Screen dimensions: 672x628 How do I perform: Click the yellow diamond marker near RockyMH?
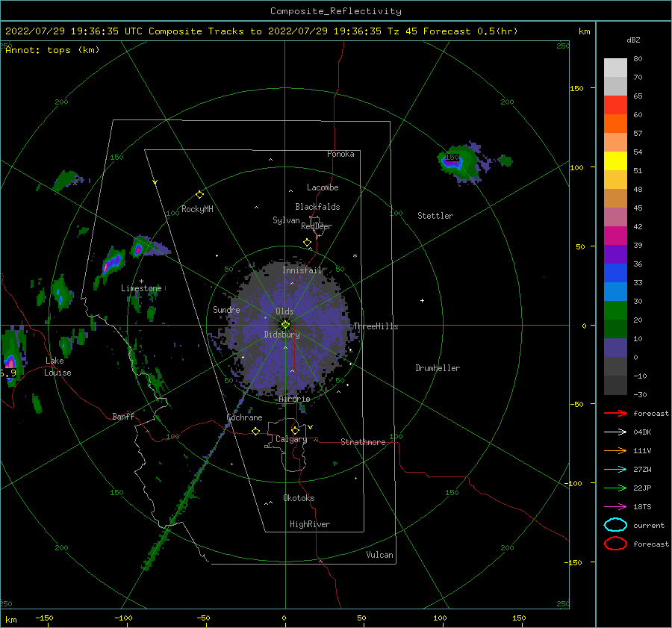[x=199, y=195]
